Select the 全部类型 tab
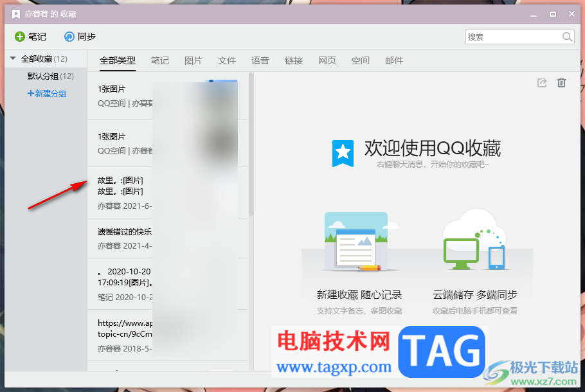585x392 pixels. pos(118,60)
